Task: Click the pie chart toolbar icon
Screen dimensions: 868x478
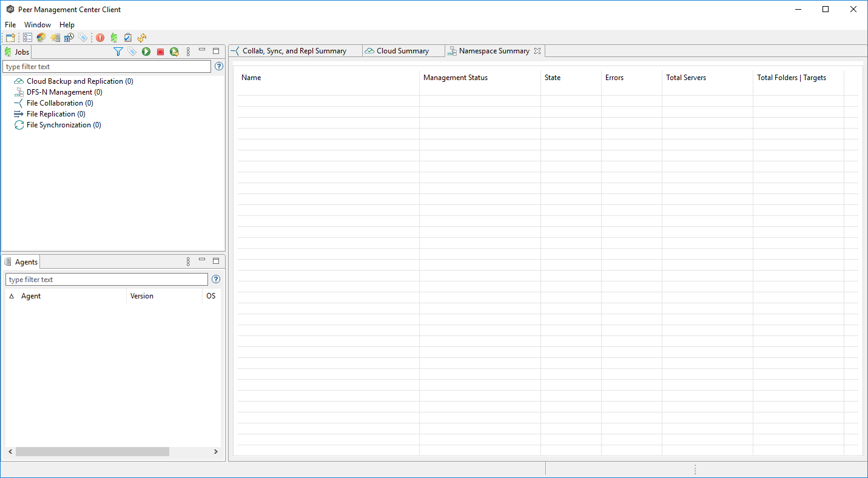Action: pos(41,38)
